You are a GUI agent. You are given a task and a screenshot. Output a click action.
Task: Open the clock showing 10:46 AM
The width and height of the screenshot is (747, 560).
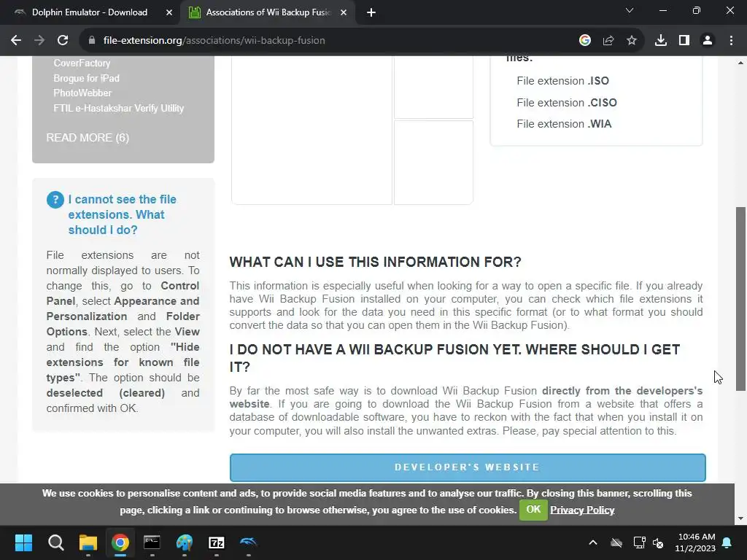(x=695, y=542)
